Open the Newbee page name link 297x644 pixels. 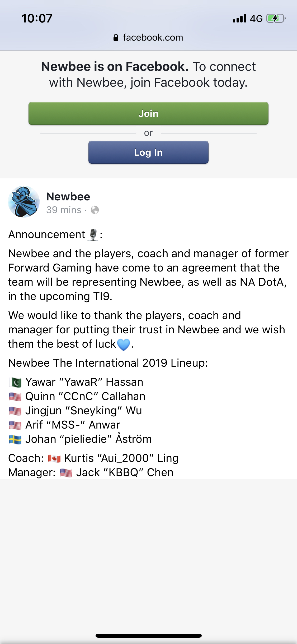tap(68, 197)
